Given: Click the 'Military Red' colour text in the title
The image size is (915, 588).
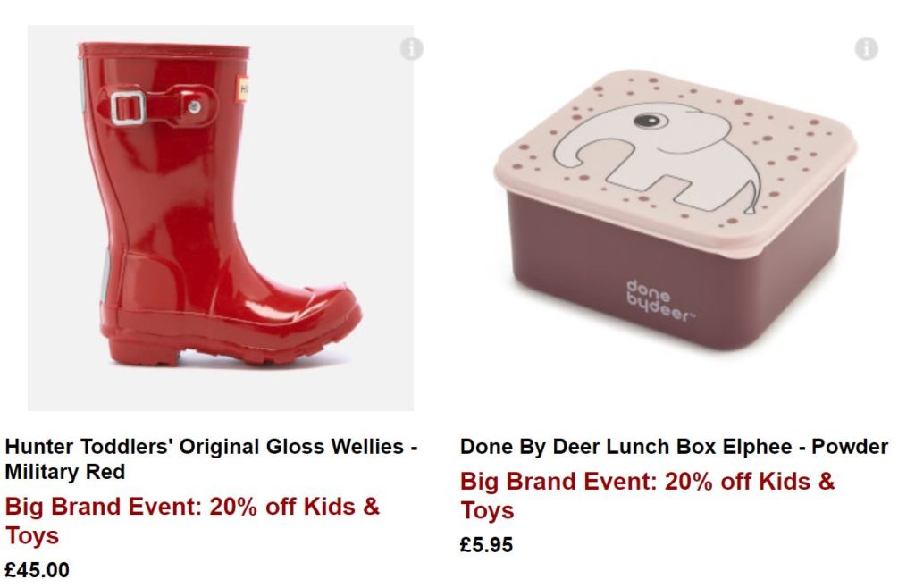Looking at the screenshot, I should (x=64, y=471).
